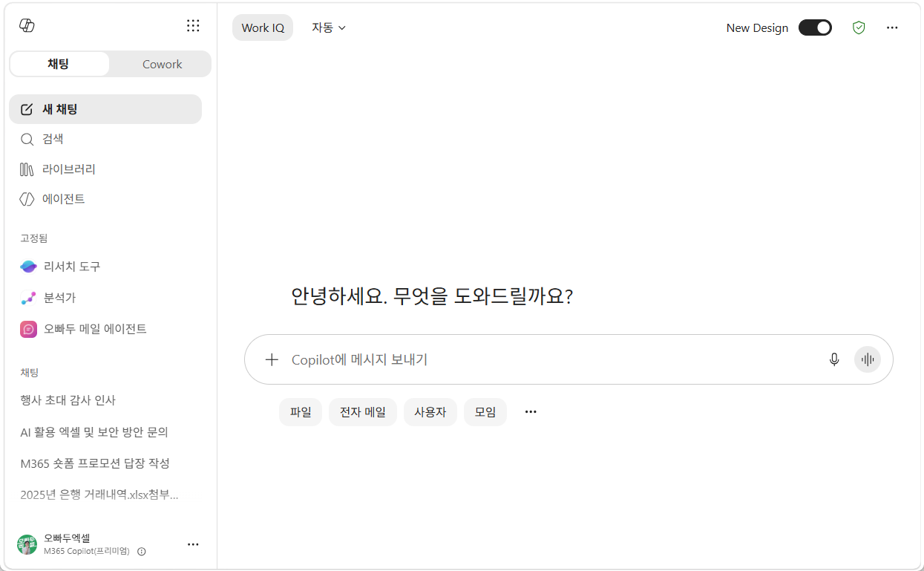Toggle the New Design switch

click(x=815, y=27)
